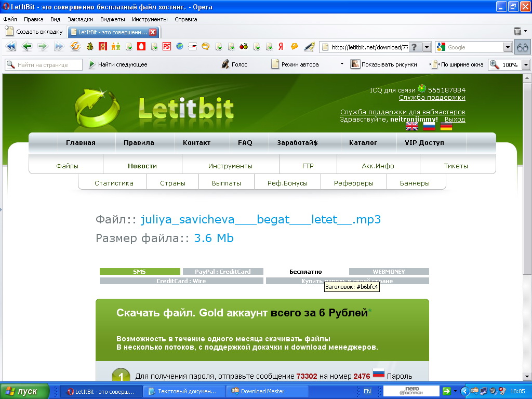Select the WEBMONEY payment tab
This screenshot has height=399, width=532.
coord(389,271)
